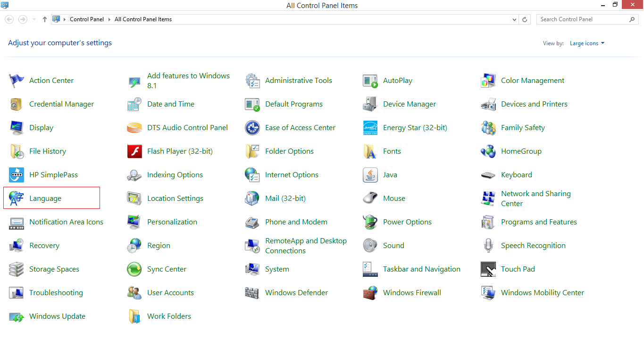The width and height of the screenshot is (644, 348).
Task: Open the Phone and Modem link
Action: pyautogui.click(x=296, y=222)
